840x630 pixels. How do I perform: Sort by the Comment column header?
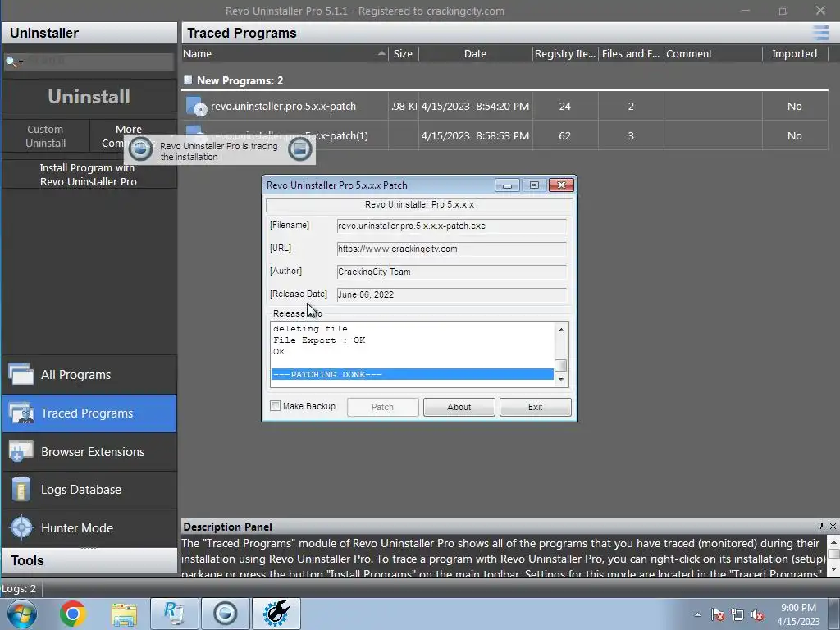click(713, 53)
